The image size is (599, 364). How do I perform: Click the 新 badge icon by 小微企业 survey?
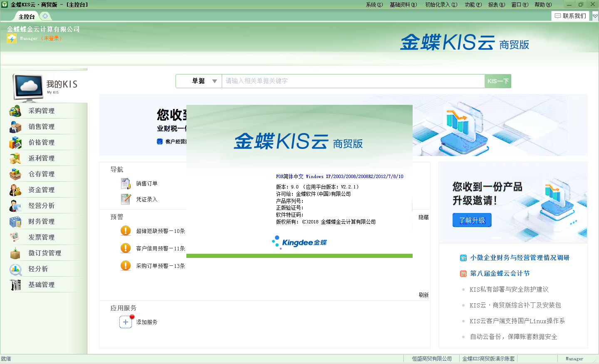[x=463, y=258]
